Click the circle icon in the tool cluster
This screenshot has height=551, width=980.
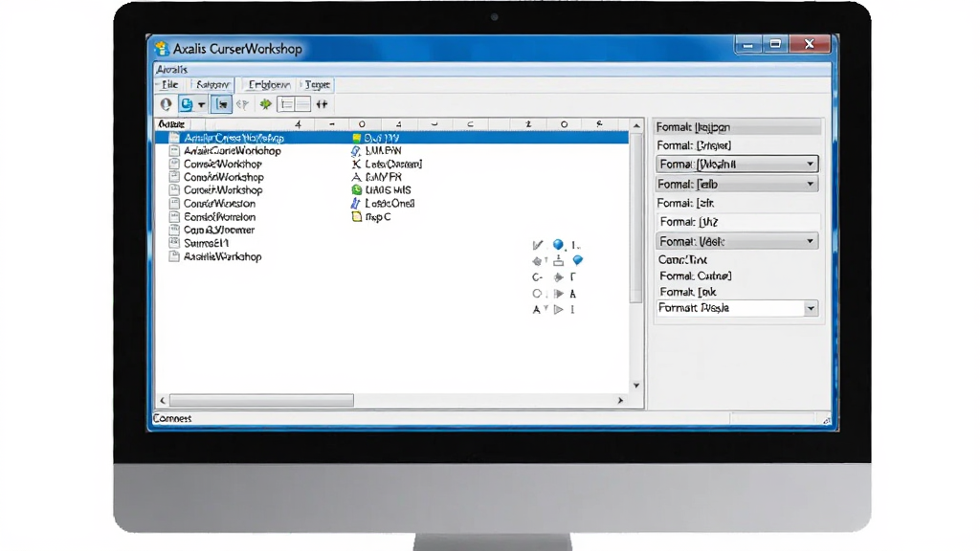537,293
